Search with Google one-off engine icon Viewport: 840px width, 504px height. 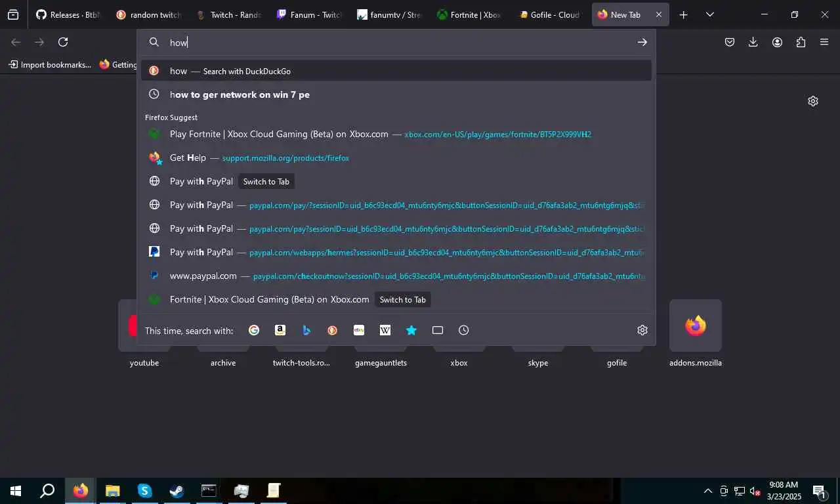[254, 330]
